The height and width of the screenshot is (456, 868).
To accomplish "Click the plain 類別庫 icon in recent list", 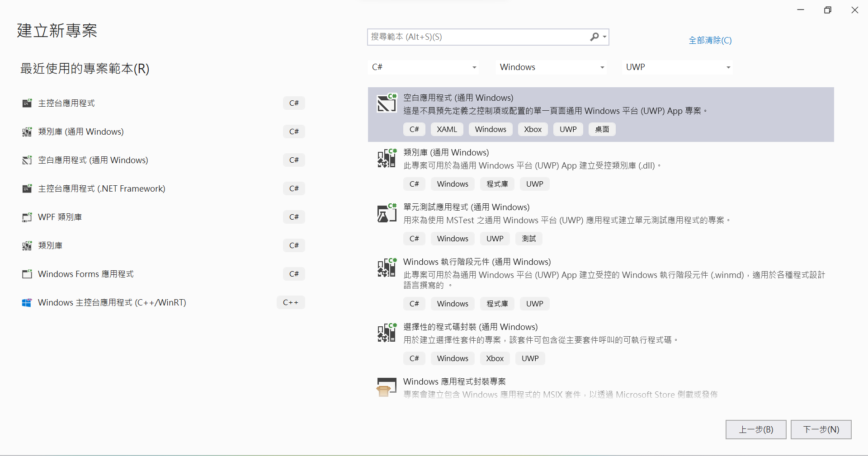I will [x=27, y=245].
